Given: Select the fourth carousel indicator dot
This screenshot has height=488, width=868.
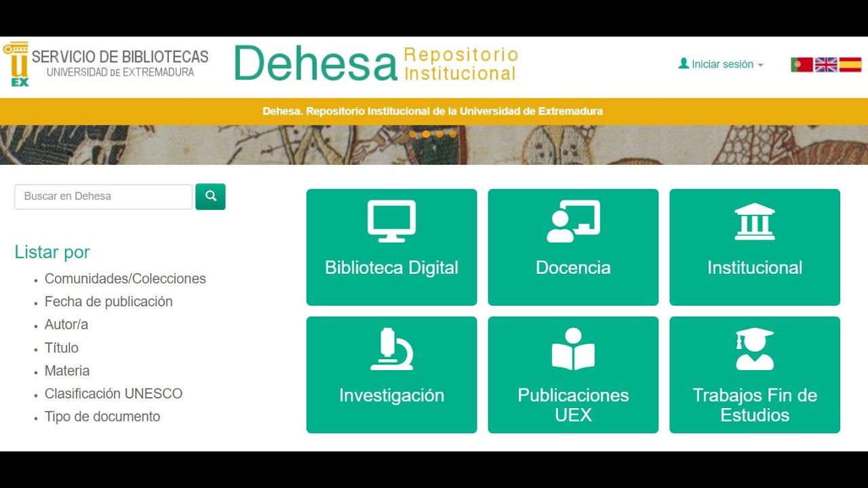Looking at the screenshot, I should (x=453, y=134).
